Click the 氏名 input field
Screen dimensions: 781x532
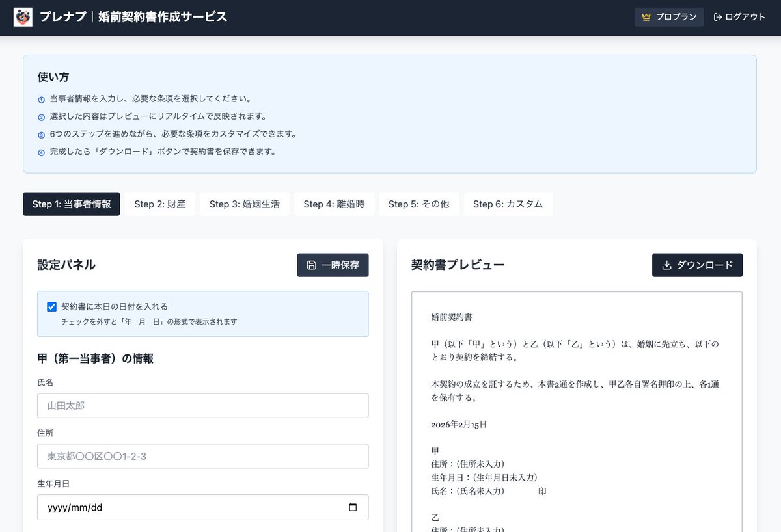click(203, 406)
